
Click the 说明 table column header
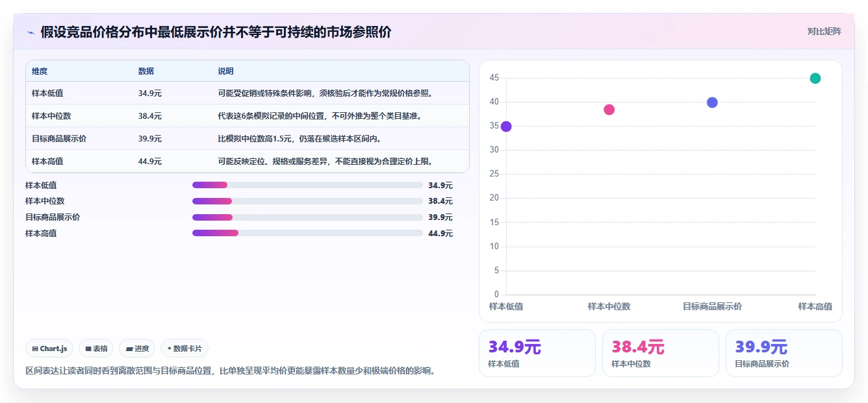pos(226,71)
